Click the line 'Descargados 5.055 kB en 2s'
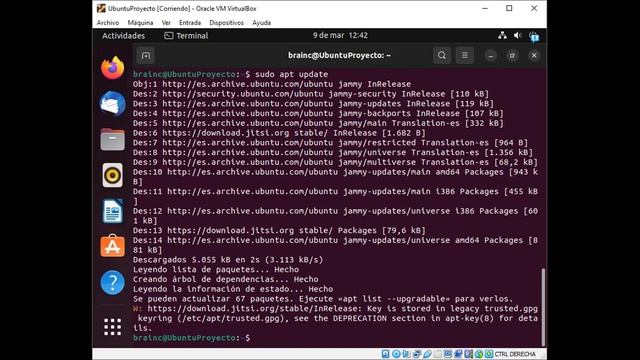Screen dimensions: 640x360 pyautogui.click(x=228, y=260)
